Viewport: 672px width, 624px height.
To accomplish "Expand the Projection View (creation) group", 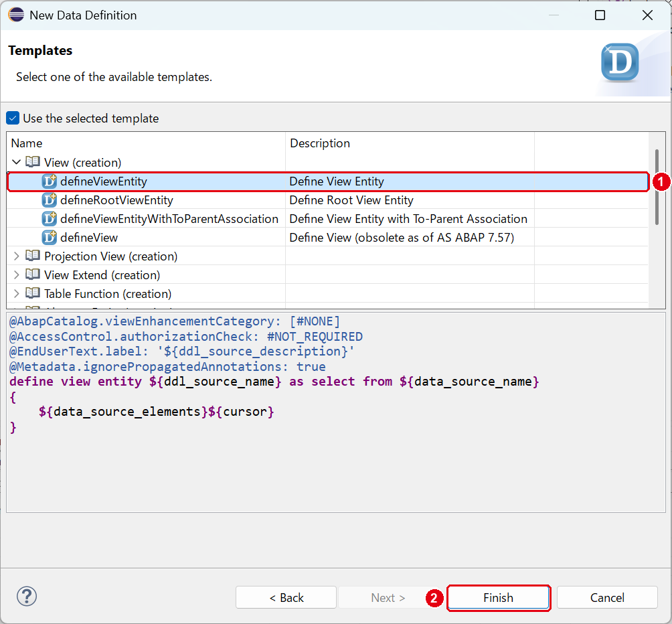I will click(16, 256).
